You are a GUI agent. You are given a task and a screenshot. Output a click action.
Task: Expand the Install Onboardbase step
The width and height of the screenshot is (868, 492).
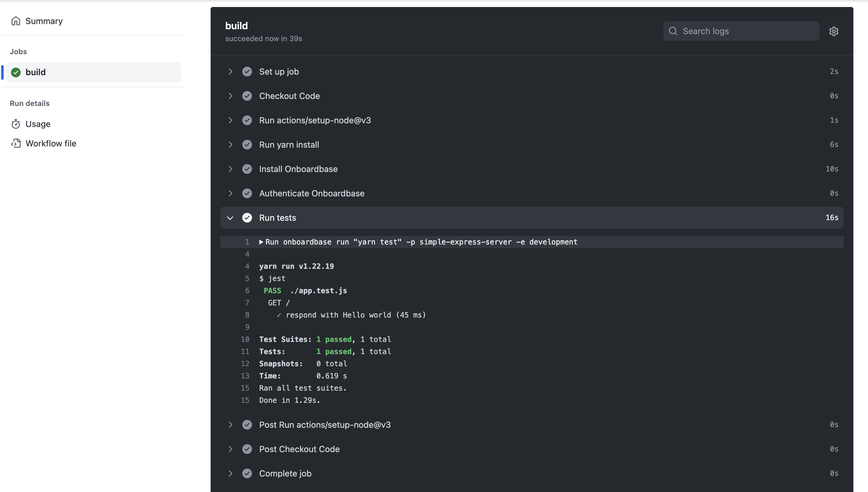[x=230, y=169]
